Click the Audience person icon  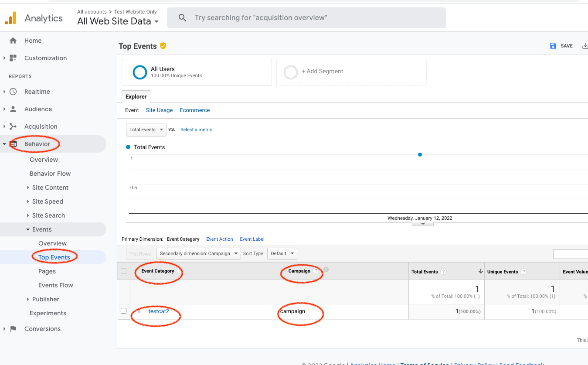(13, 109)
